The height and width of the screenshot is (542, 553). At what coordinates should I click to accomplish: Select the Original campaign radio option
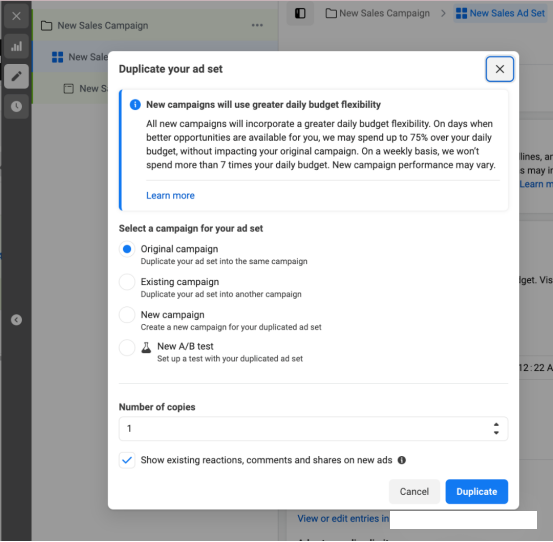(x=127, y=249)
